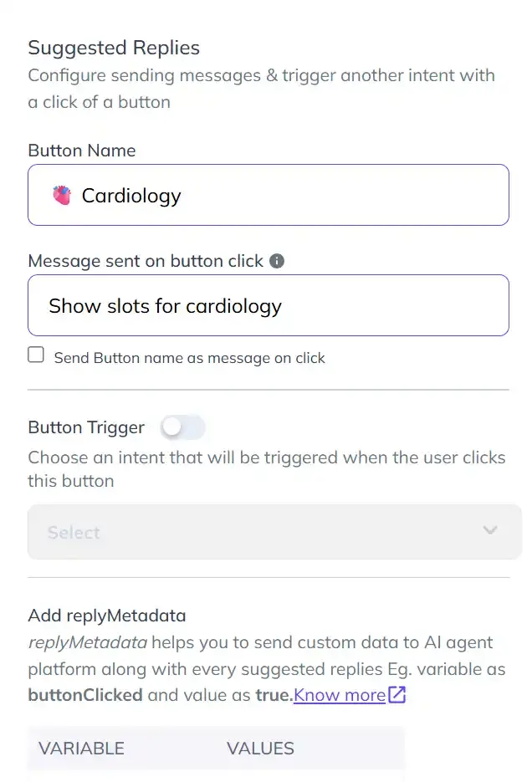Image resolution: width=532 pixels, height=782 pixels.
Task: Check Send Button name as message on click
Action: click(36, 355)
